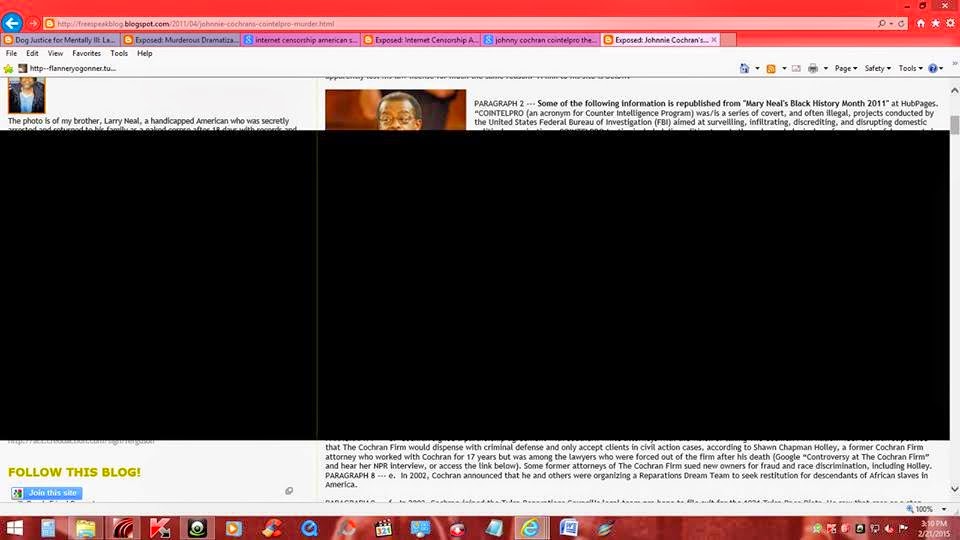The image size is (960, 540).
Task: Open QuickTime icon in taskbar
Action: (x=309, y=528)
